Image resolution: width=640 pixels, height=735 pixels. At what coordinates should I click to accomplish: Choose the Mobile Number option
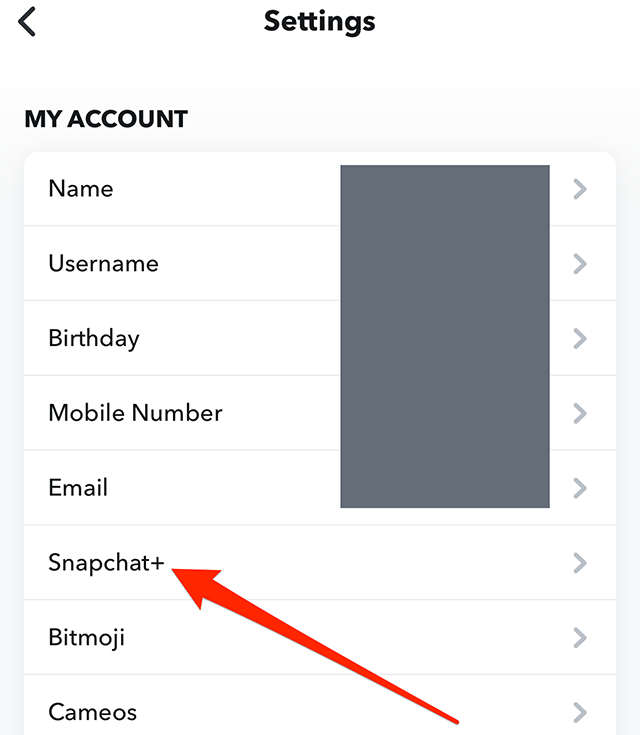(135, 413)
